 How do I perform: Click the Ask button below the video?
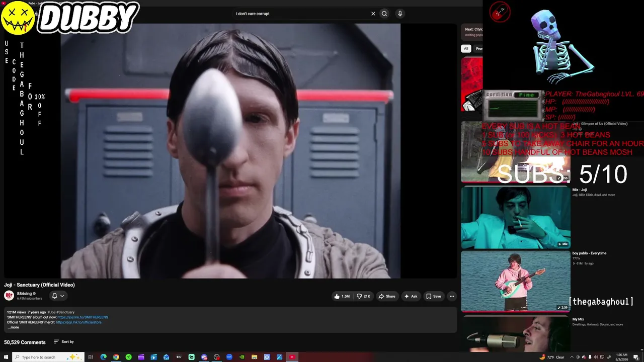click(x=411, y=296)
